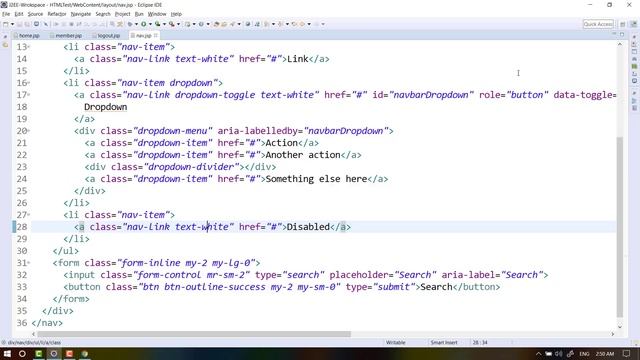Click the Run Last Tool coverage icon

(x=157, y=24)
